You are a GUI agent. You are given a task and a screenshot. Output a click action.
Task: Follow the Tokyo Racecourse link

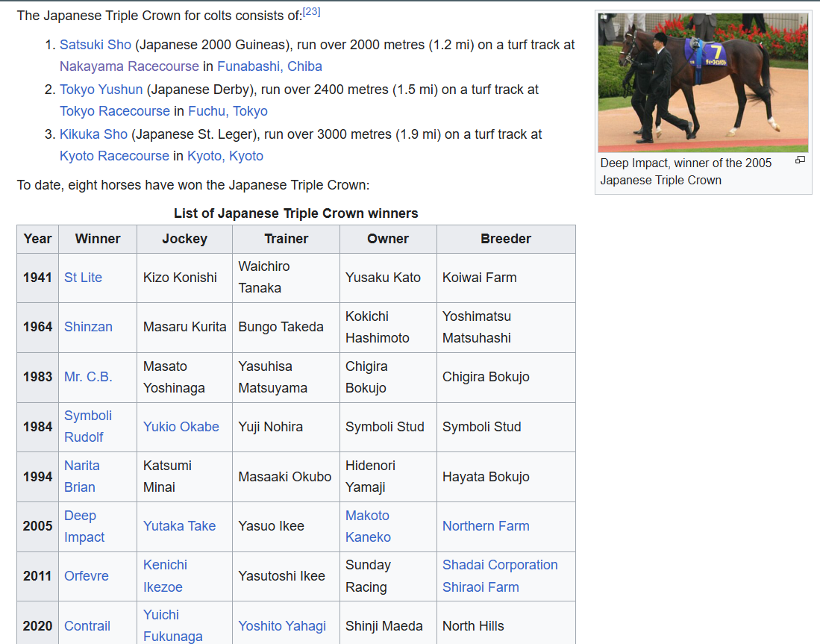pos(114,111)
